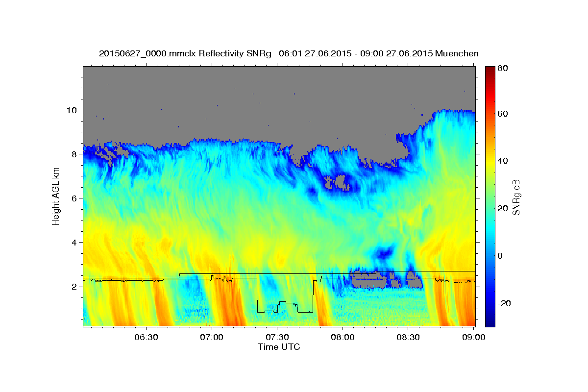Click the 07:30 time tick label

(x=277, y=338)
